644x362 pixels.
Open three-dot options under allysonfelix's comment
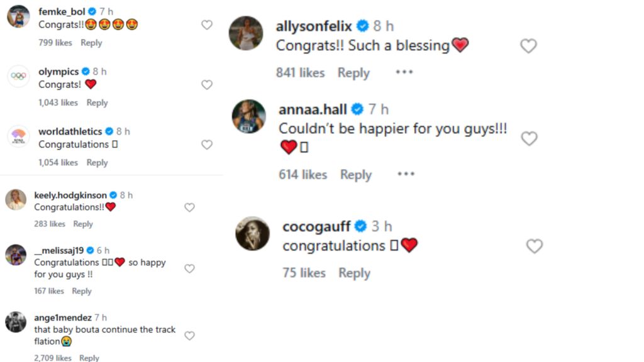(x=404, y=73)
